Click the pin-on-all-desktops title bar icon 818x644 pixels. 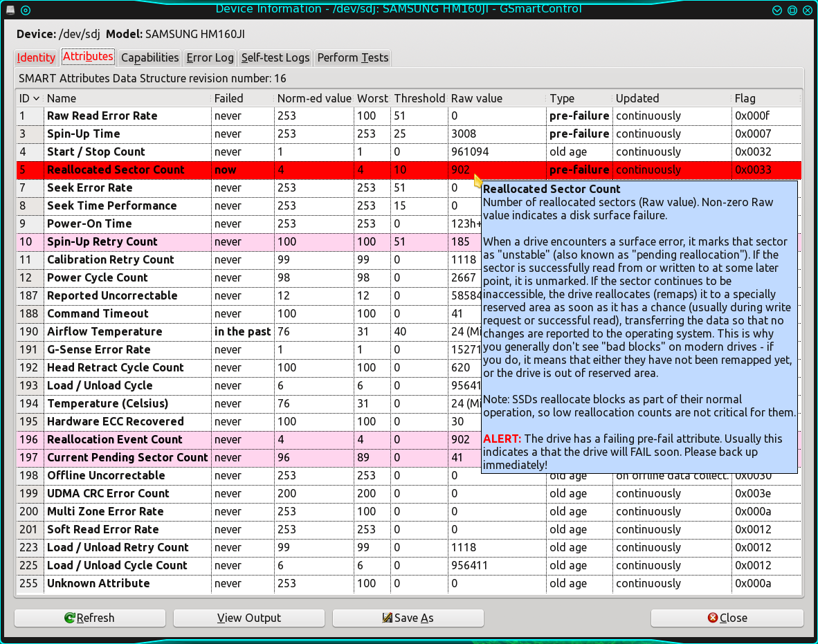(x=26, y=10)
